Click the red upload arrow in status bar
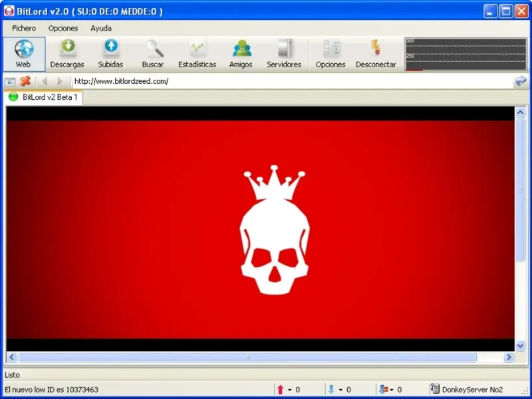The height and width of the screenshot is (399, 532). (x=280, y=390)
